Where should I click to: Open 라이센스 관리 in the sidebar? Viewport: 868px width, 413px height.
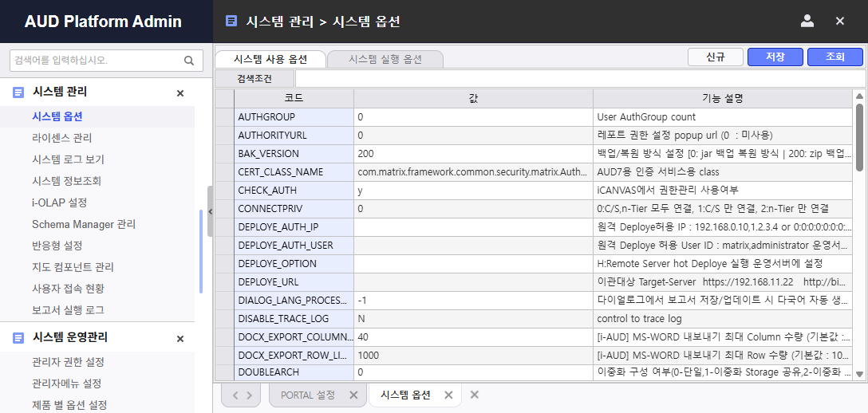pyautogui.click(x=61, y=138)
